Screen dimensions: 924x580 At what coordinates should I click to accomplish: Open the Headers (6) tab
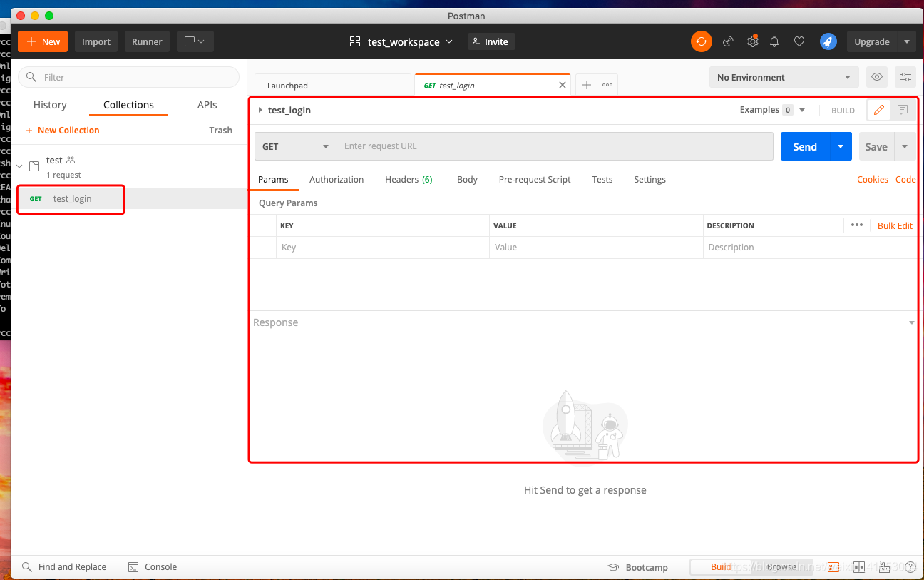409,180
